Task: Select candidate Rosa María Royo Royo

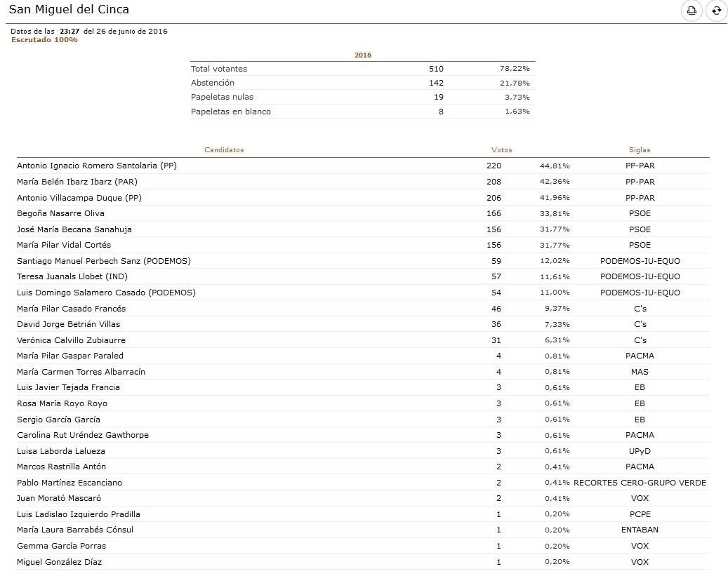Action: click(x=62, y=403)
